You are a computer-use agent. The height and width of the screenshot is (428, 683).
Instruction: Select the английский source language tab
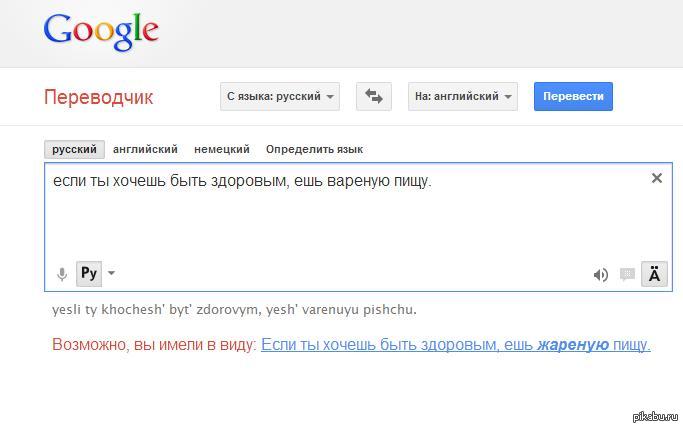click(145, 149)
